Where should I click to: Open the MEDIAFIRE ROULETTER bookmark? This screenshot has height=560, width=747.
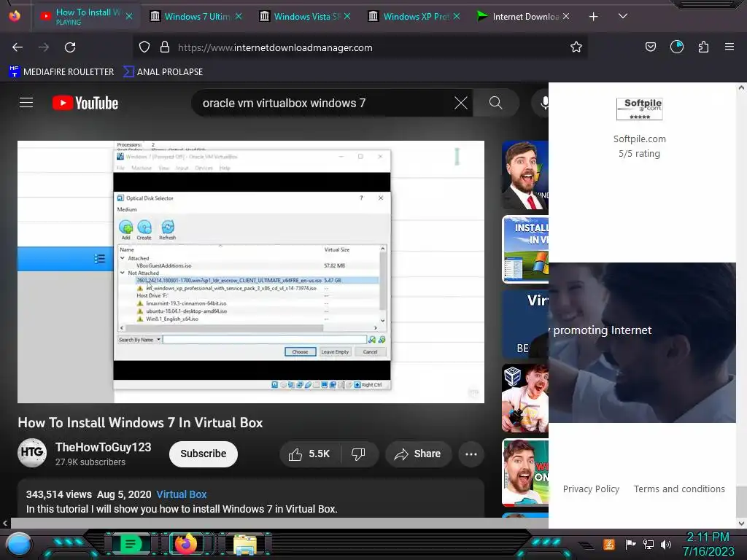(61, 72)
